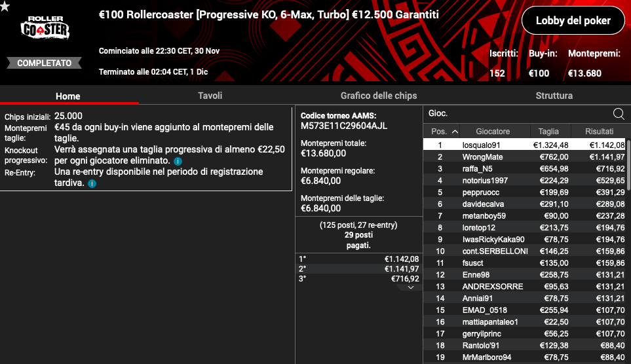The height and width of the screenshot is (364, 631).
Task: Sort by Risultati column header
Action: pyautogui.click(x=599, y=132)
